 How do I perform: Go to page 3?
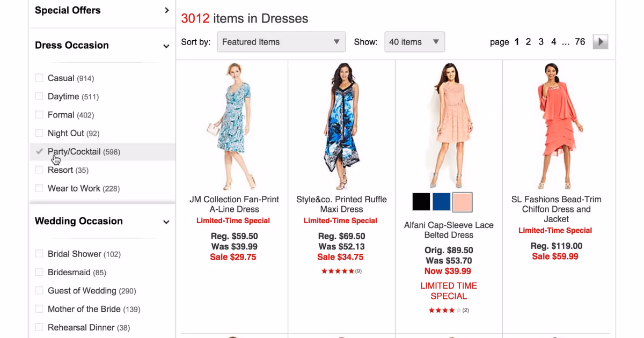tap(541, 42)
